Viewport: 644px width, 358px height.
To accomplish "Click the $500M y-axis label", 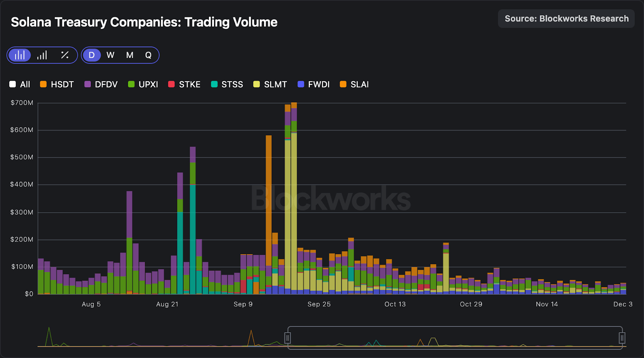I will [x=22, y=157].
